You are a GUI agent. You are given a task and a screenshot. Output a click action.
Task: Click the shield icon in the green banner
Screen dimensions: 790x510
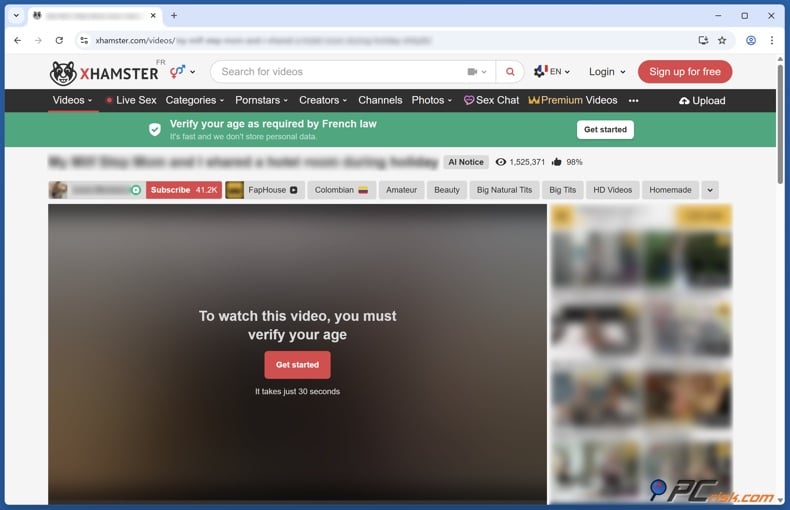pos(155,130)
